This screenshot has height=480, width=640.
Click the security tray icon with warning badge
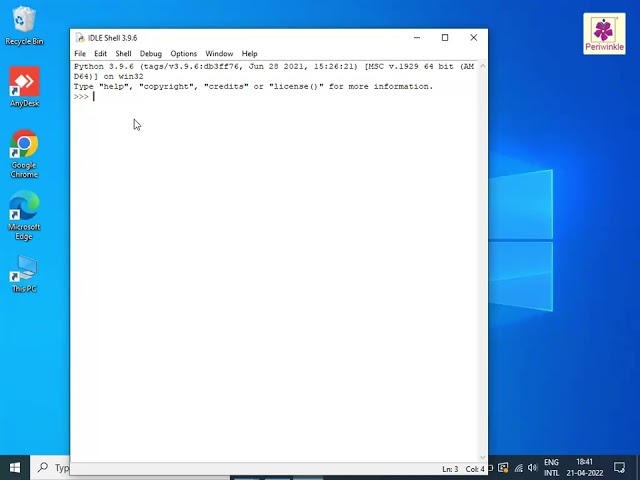(503, 468)
